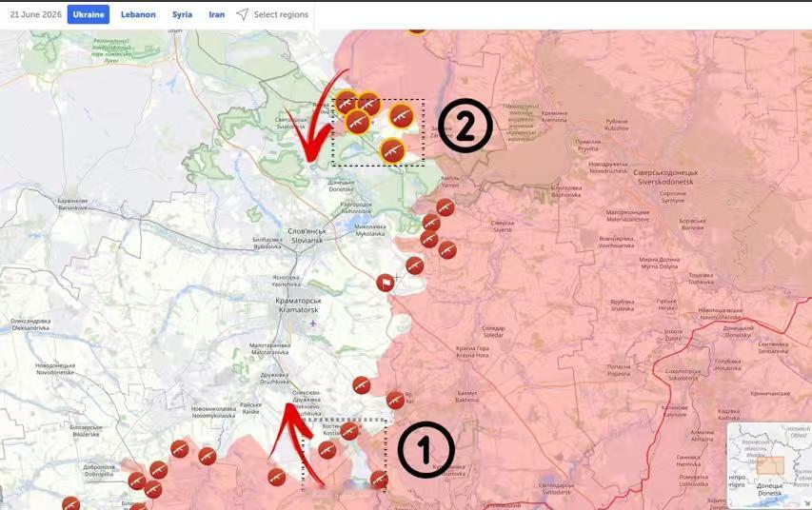
Task: Click the Novomykolaivka village label
Action: tap(213, 412)
